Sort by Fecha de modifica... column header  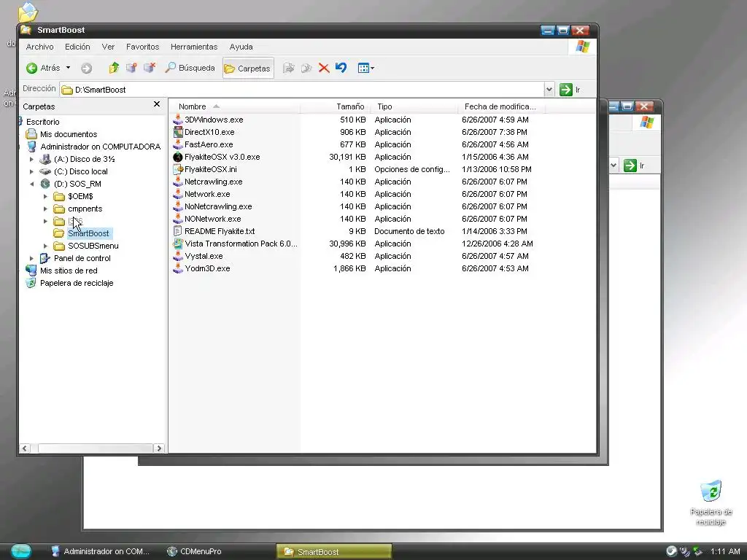[x=500, y=106]
